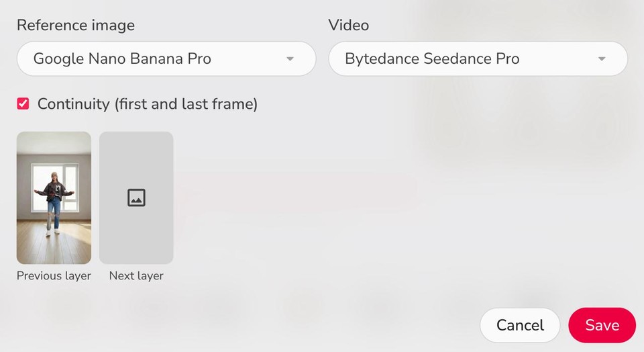The image size is (644, 352).
Task: Click the "Reference image" field label
Action: tap(76, 26)
